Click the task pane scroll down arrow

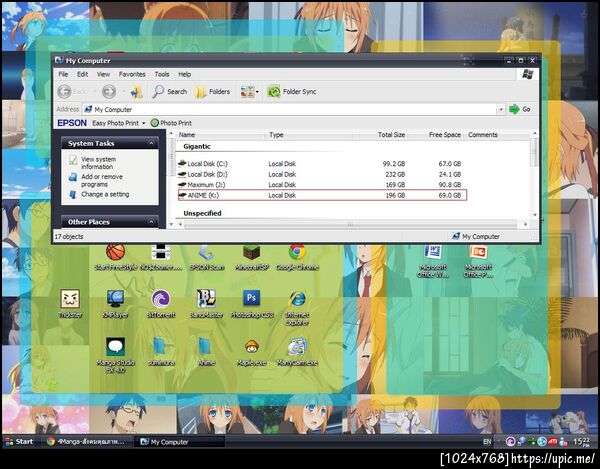[171, 224]
